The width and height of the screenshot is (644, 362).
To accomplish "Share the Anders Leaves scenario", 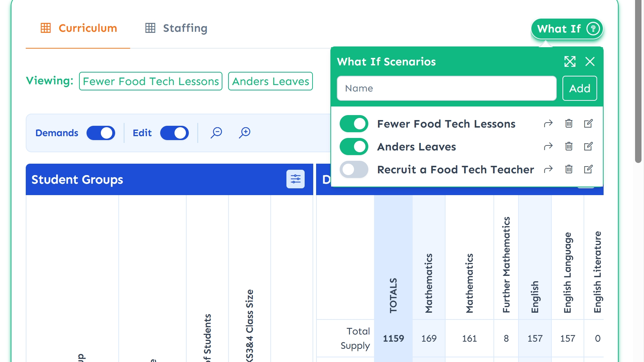I will tap(548, 147).
